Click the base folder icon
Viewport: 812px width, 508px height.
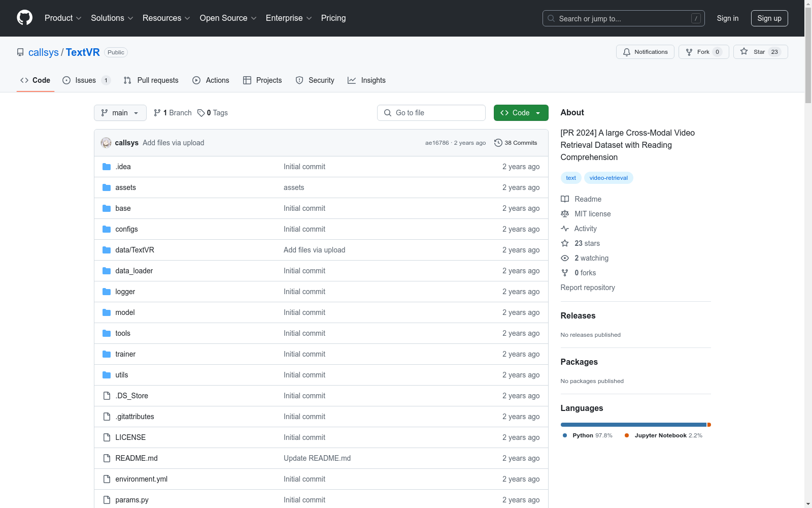point(107,208)
